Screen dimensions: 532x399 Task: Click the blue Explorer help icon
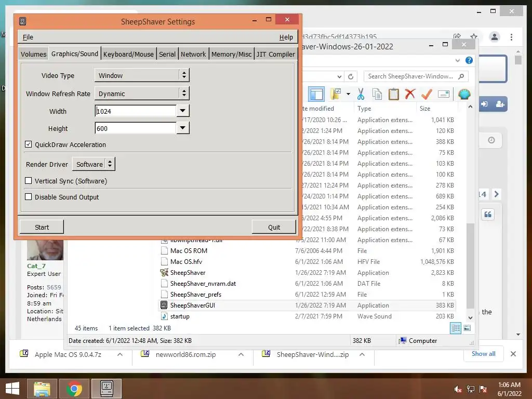[469, 60]
